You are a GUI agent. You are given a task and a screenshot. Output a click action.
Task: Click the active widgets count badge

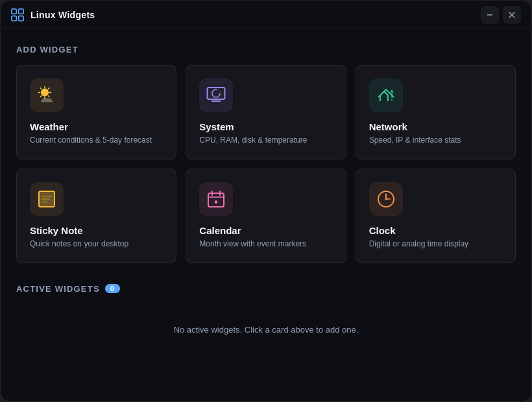tap(112, 289)
